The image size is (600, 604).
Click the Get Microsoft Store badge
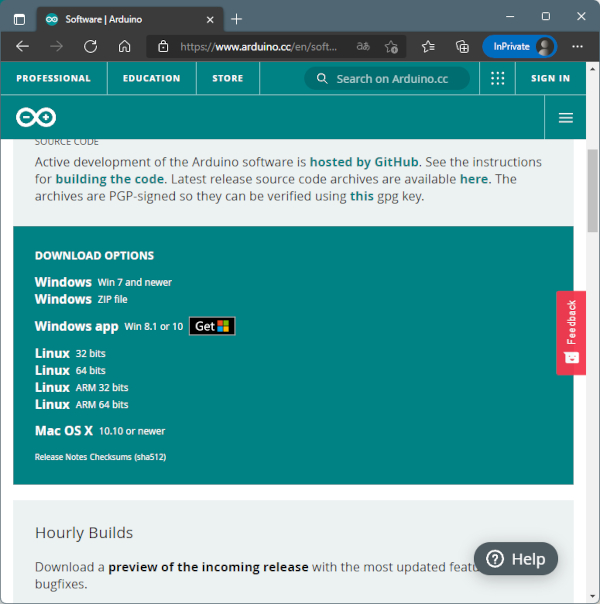(212, 326)
